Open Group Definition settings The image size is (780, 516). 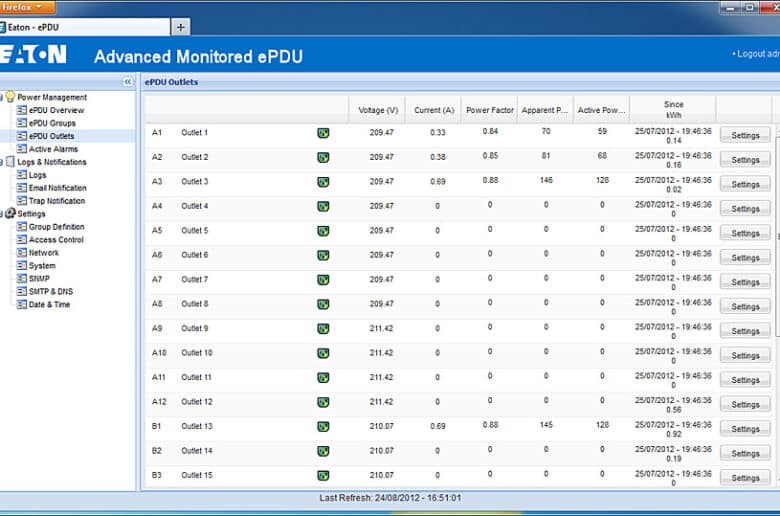point(57,226)
